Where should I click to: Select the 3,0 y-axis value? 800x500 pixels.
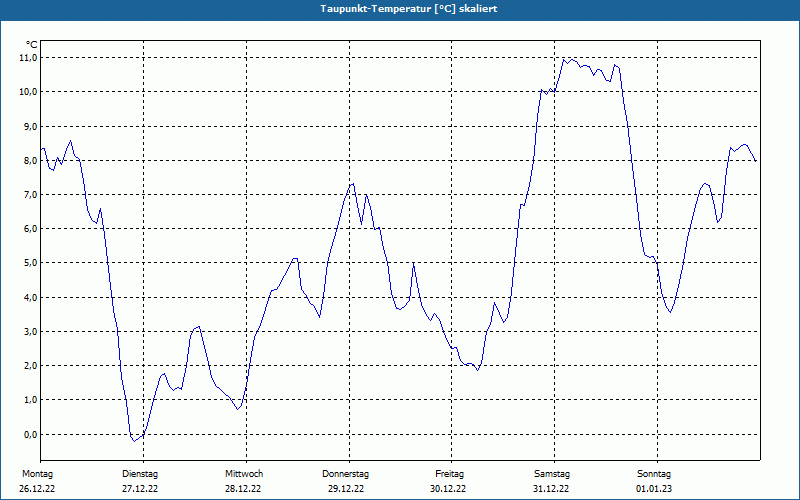30,331
